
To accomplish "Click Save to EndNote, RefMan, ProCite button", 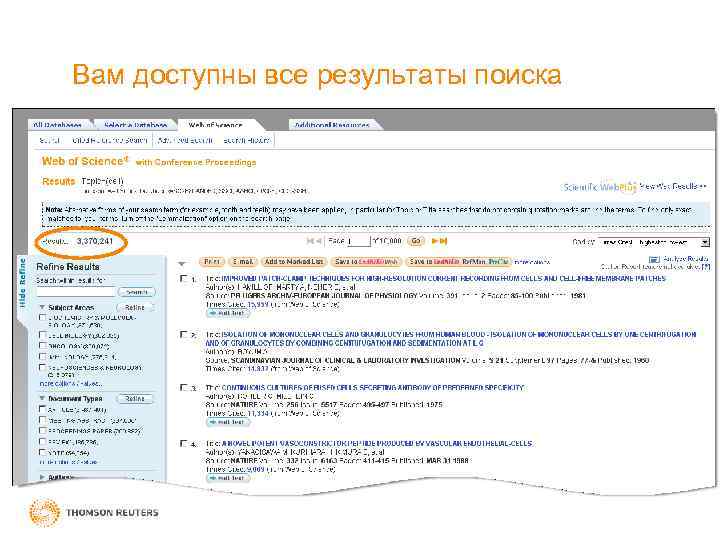I will click(x=459, y=262).
